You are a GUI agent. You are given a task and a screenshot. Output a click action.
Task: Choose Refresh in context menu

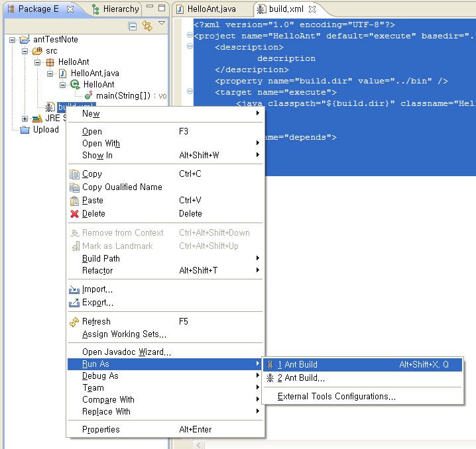(x=166, y=322)
